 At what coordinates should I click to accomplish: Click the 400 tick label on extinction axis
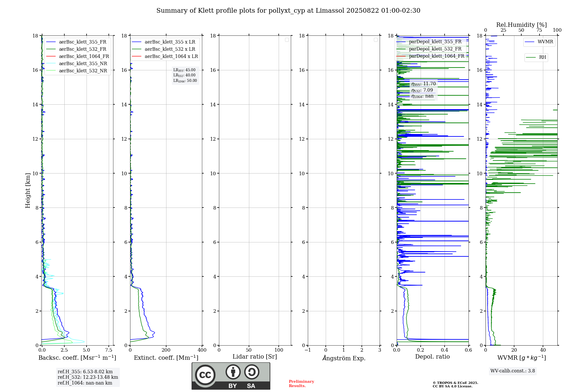tap(202, 350)
